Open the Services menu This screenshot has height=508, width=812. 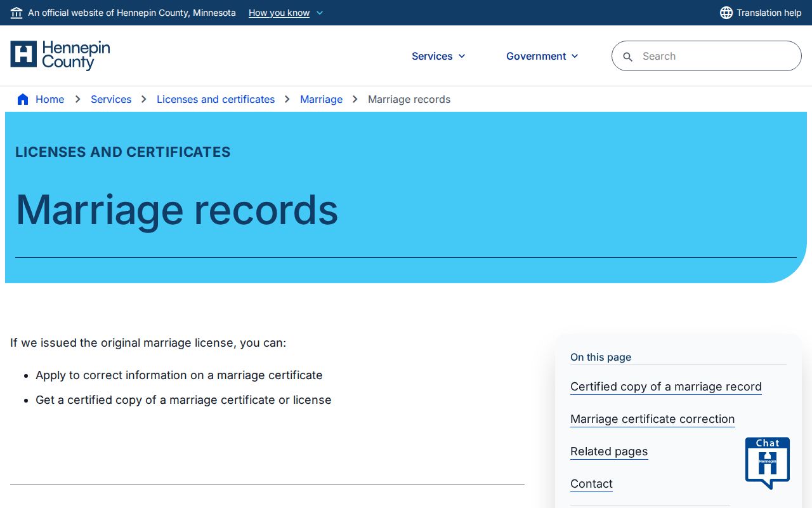pyautogui.click(x=439, y=56)
